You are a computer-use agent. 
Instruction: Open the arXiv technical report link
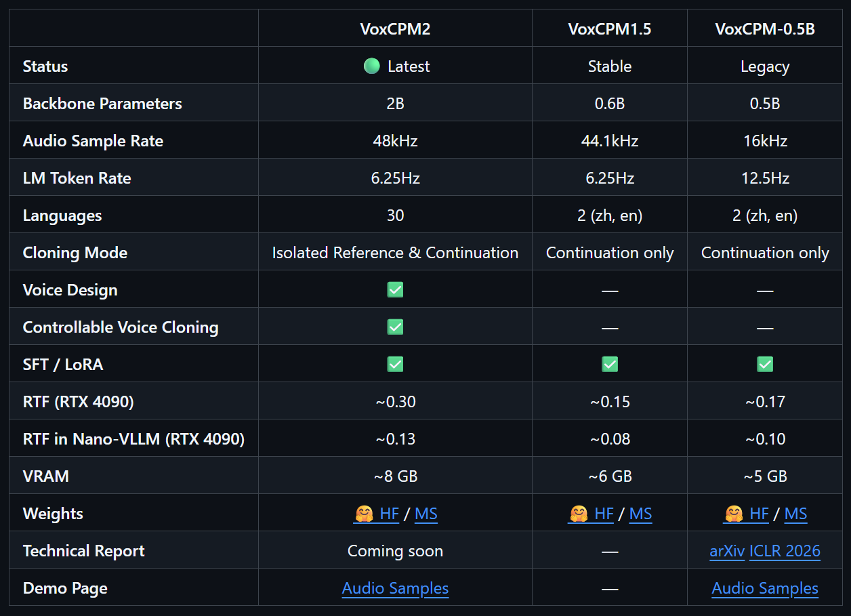726,552
